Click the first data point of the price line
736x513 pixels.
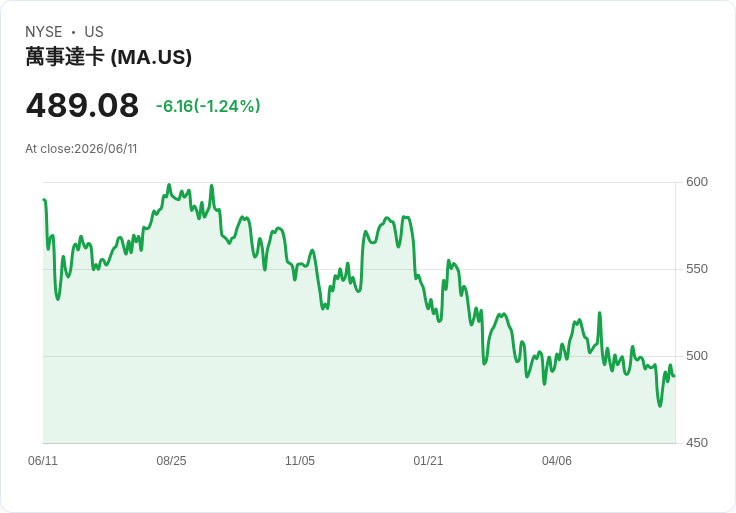coord(44,200)
